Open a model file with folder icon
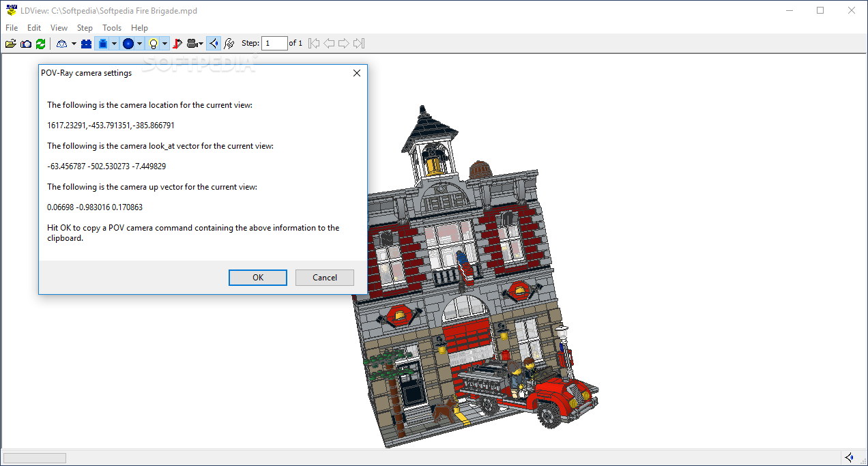 (10, 44)
